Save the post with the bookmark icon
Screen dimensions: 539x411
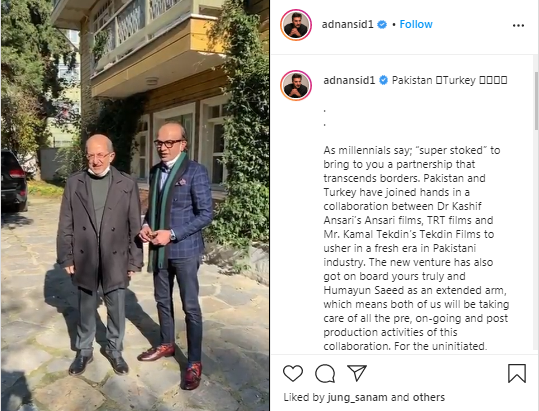(517, 373)
